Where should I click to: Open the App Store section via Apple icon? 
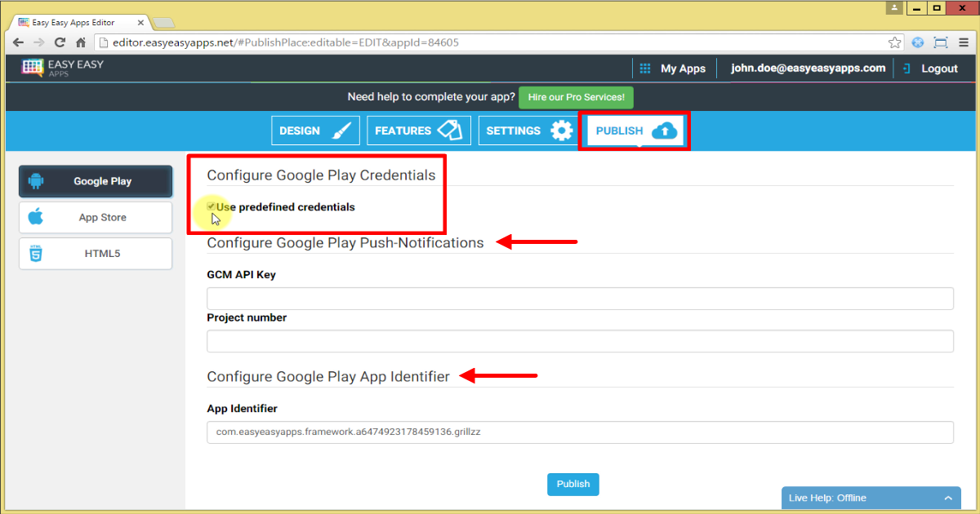click(36, 217)
